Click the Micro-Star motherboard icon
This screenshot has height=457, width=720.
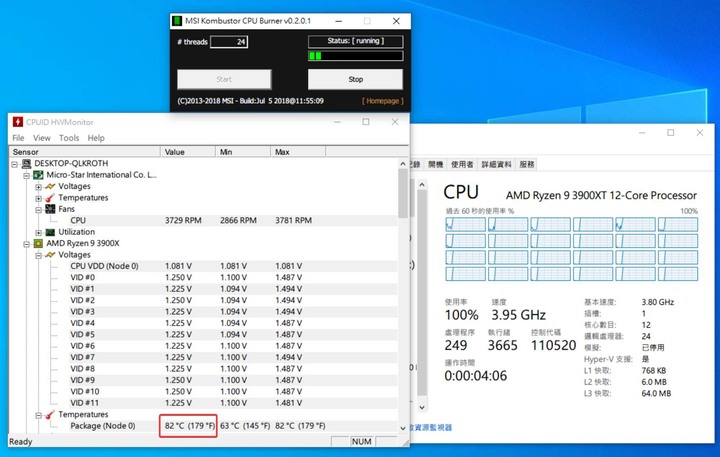pyautogui.click(x=38, y=175)
